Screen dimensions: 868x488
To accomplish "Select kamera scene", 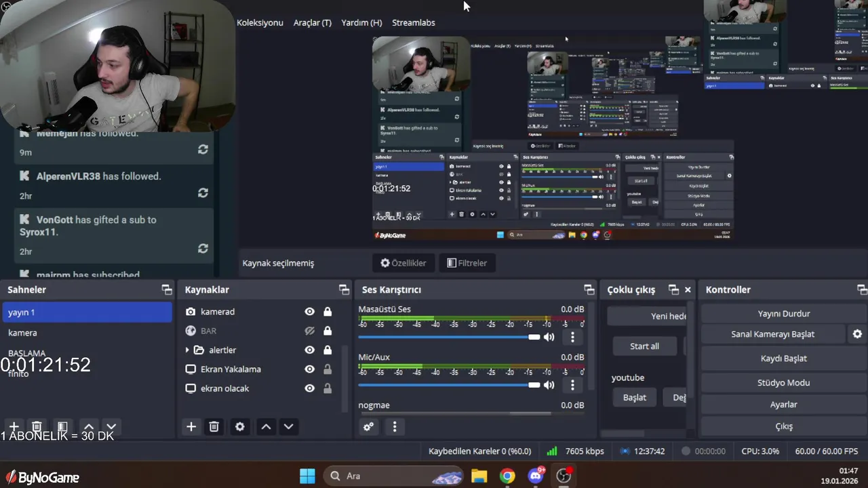I will [x=87, y=333].
